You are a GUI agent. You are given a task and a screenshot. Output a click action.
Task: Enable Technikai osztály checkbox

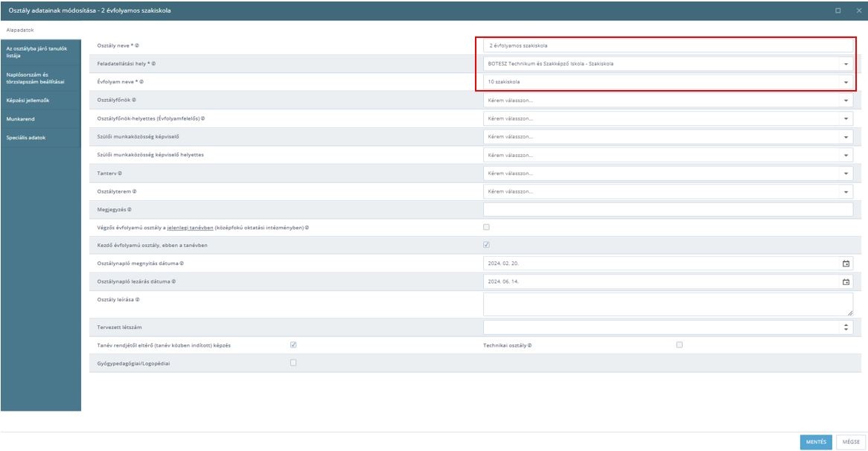[679, 345]
